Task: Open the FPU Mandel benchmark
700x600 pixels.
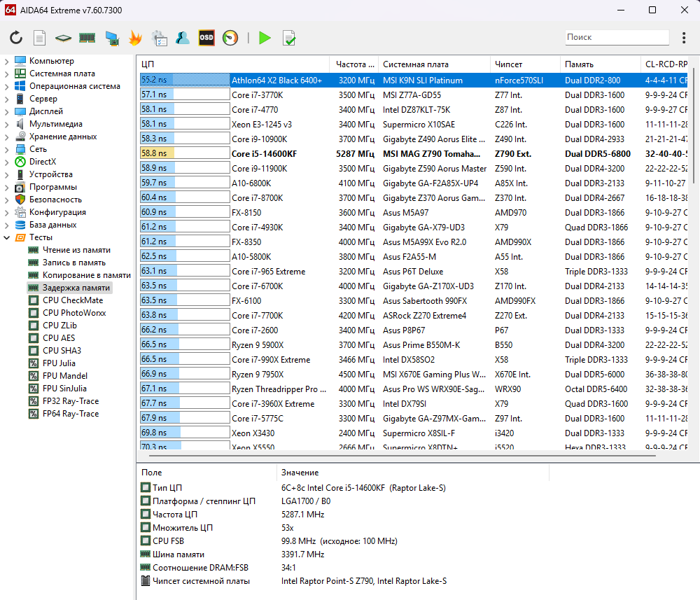Action: 65,376
